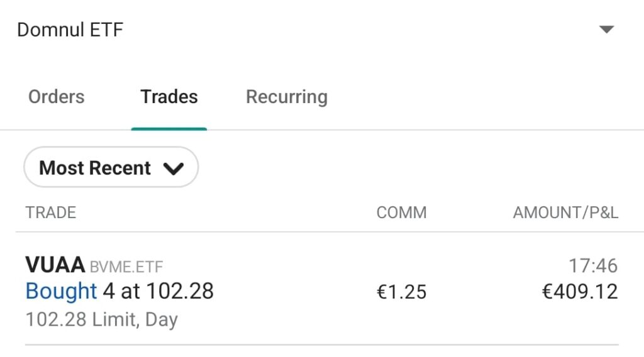Viewport: 644px width, 357px height.
Task: Click the chevron inside Most Recent pill
Action: (173, 168)
